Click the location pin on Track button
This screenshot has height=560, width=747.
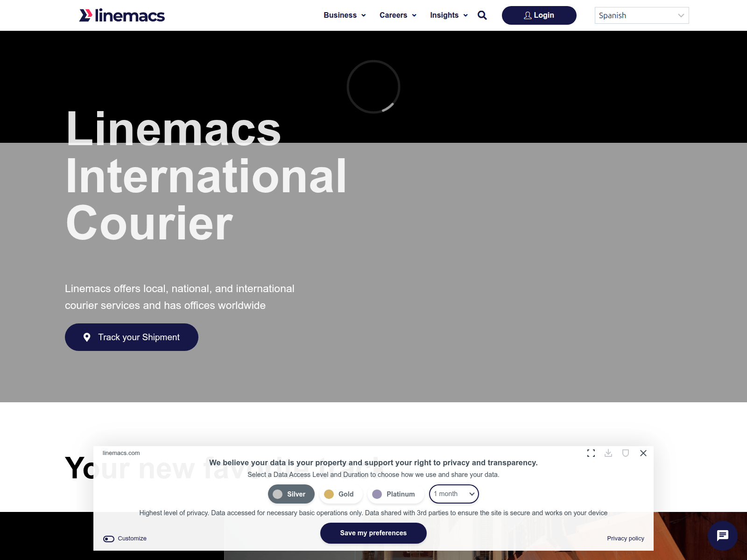coord(87,337)
